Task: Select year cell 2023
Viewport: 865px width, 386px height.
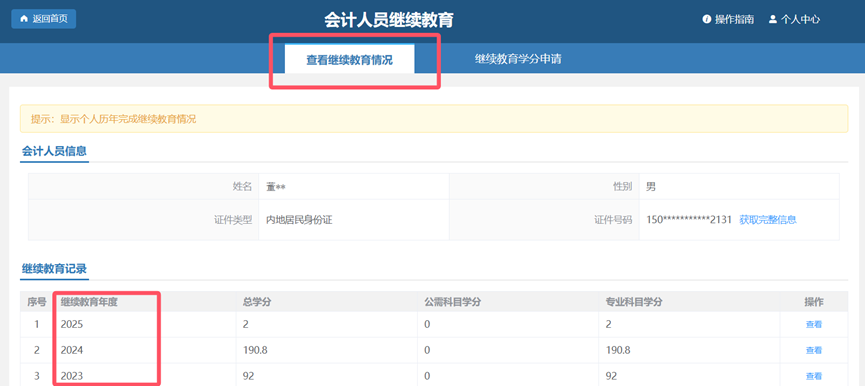Action: point(72,376)
